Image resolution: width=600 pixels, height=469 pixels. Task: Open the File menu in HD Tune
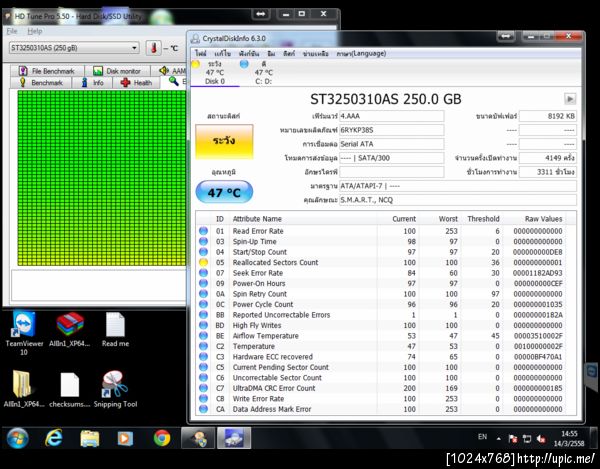click(12, 31)
